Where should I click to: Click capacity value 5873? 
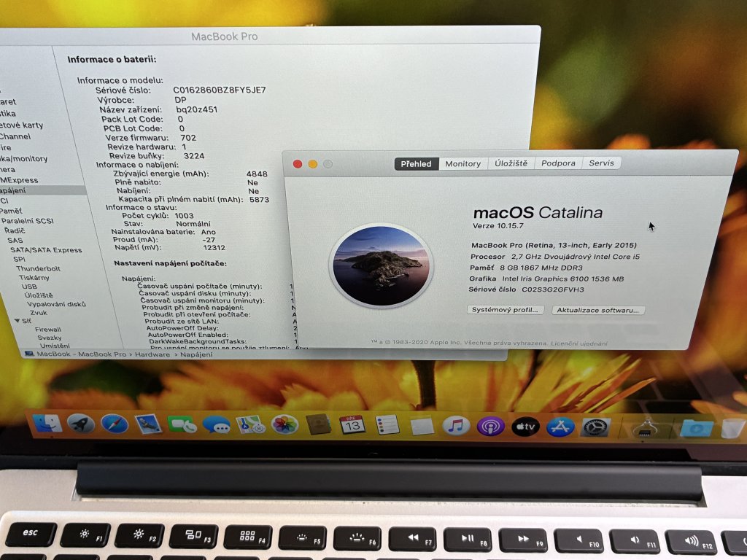pyautogui.click(x=259, y=200)
